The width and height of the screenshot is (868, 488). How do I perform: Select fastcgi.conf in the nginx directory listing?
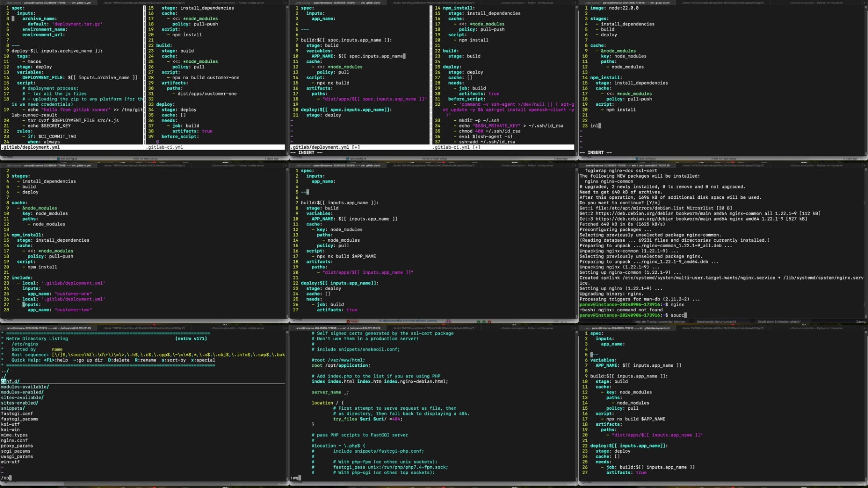click(x=17, y=414)
